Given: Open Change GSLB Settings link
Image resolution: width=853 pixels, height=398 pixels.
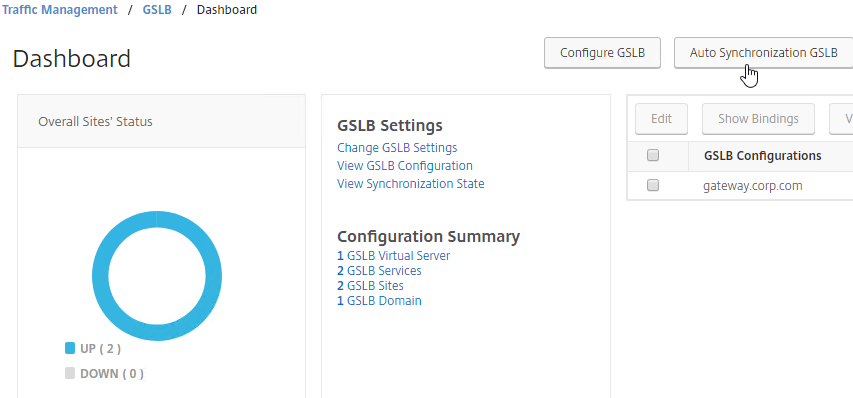Looking at the screenshot, I should pyautogui.click(x=397, y=147).
